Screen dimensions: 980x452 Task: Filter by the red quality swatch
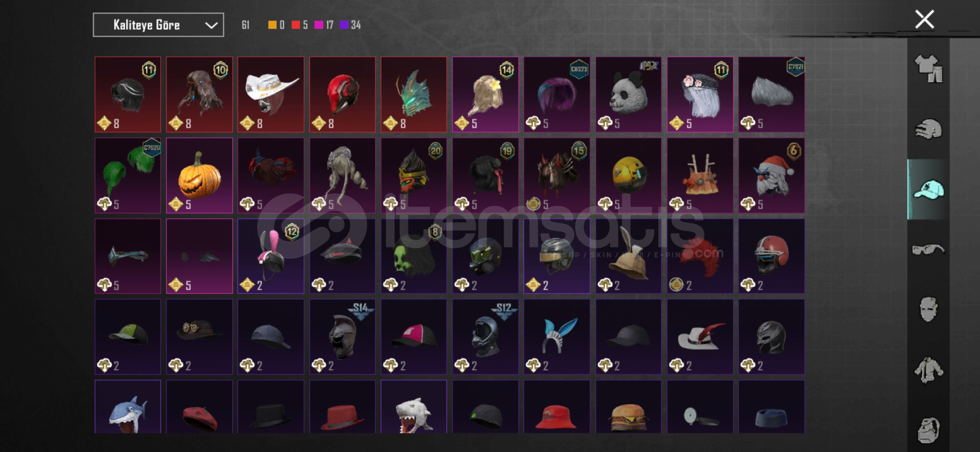296,25
